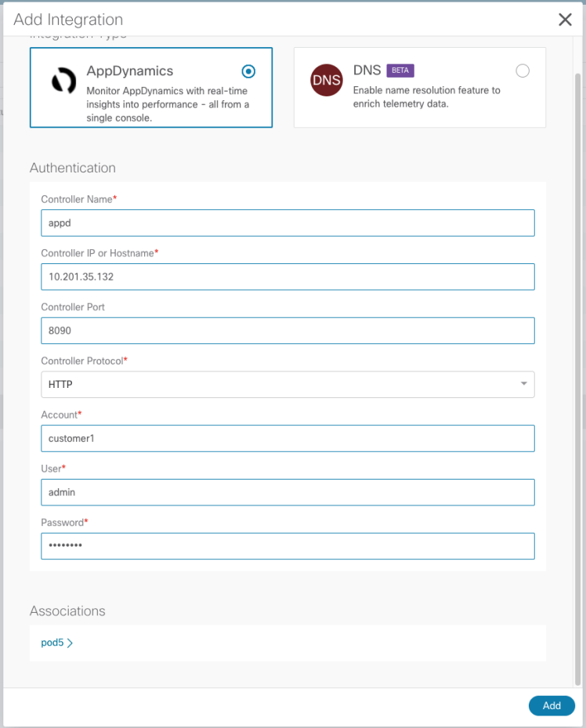This screenshot has width=586, height=728.
Task: Select the DNS radio button
Action: tap(523, 71)
